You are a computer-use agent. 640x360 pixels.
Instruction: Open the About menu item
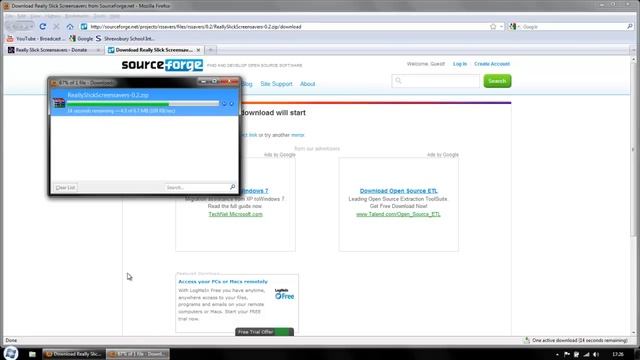307,84
